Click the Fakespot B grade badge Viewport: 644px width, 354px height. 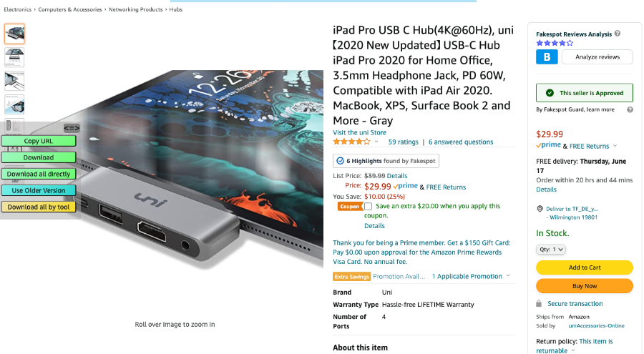point(547,56)
